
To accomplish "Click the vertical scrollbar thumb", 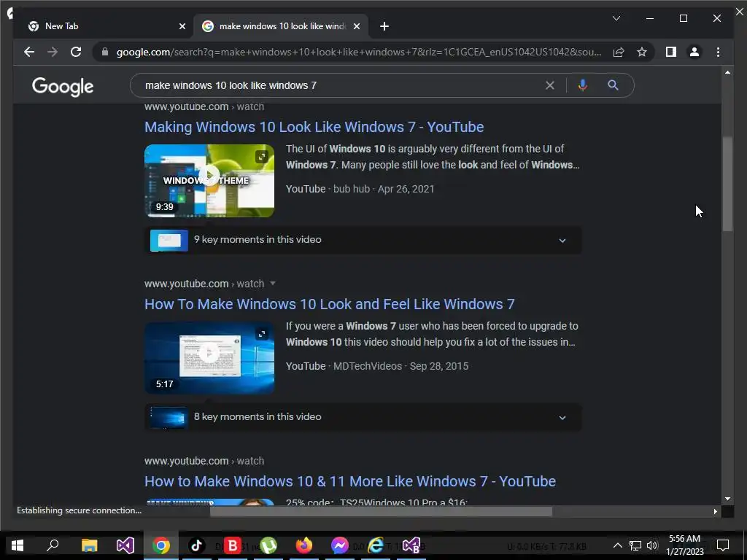I will [727, 184].
